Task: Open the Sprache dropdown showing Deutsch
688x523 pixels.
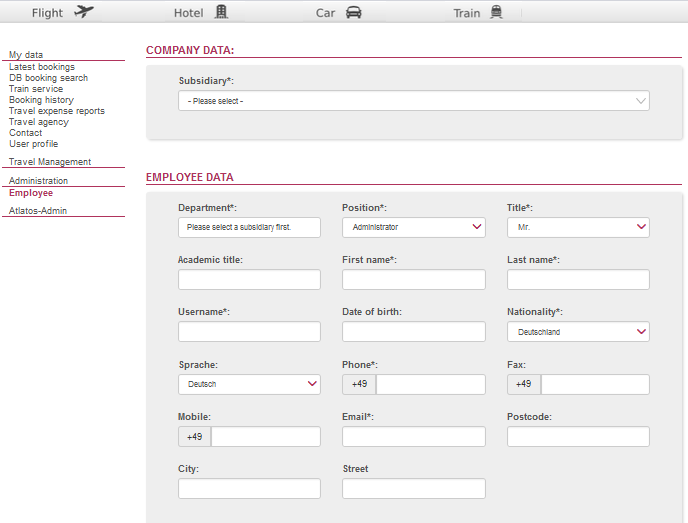Action: 249,384
